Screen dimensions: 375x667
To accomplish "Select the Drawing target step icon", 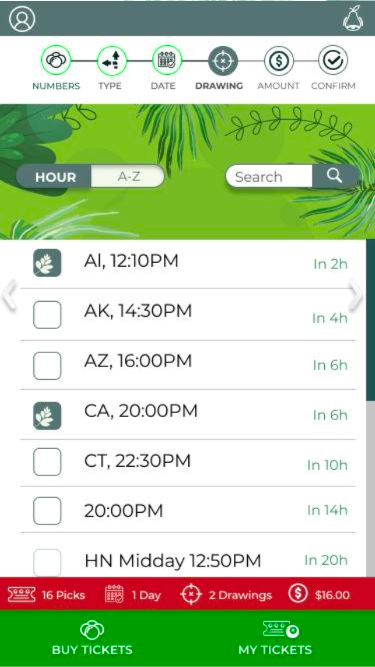I will [223, 61].
